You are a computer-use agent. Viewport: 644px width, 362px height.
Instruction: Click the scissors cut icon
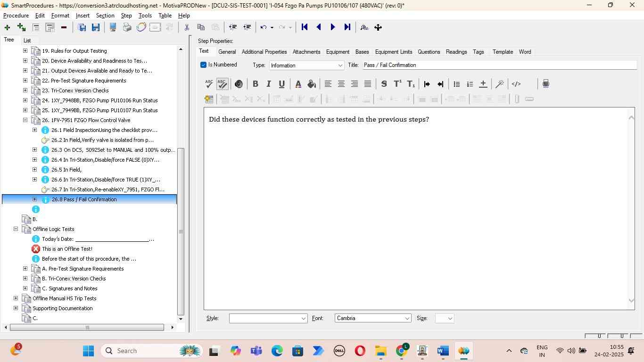point(187,27)
